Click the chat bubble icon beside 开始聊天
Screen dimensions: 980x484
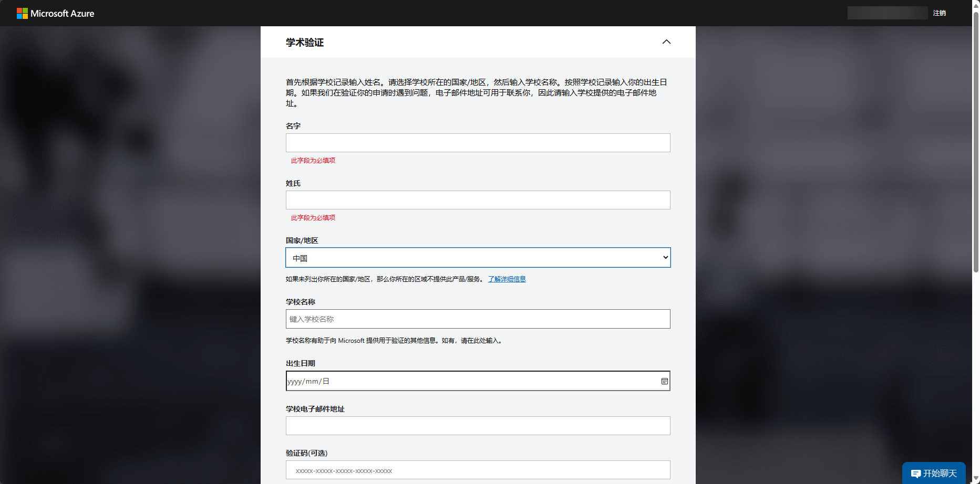(x=915, y=474)
